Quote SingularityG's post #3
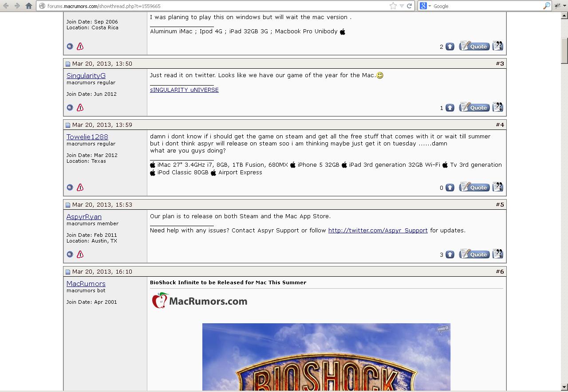The image size is (568, 392). (x=474, y=107)
